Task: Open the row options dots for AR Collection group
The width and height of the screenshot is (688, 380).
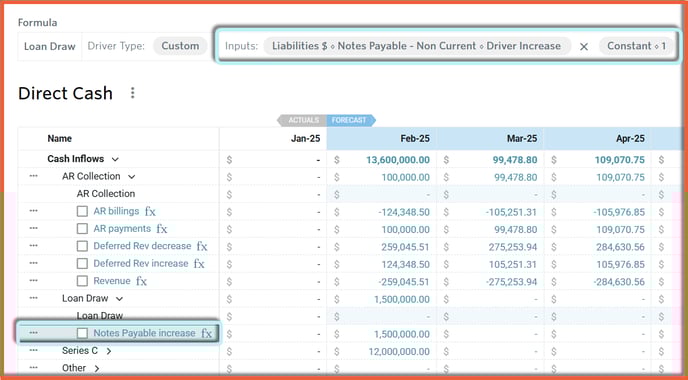Action: 33,176
